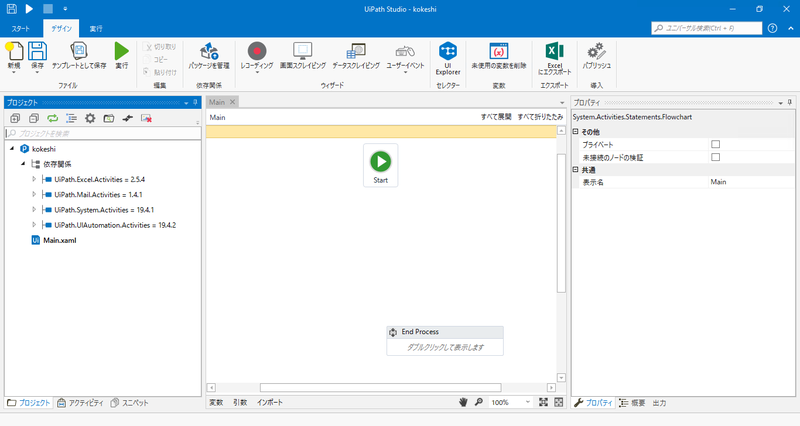Select the End Process activity
800x426 pixels.
coord(445,340)
